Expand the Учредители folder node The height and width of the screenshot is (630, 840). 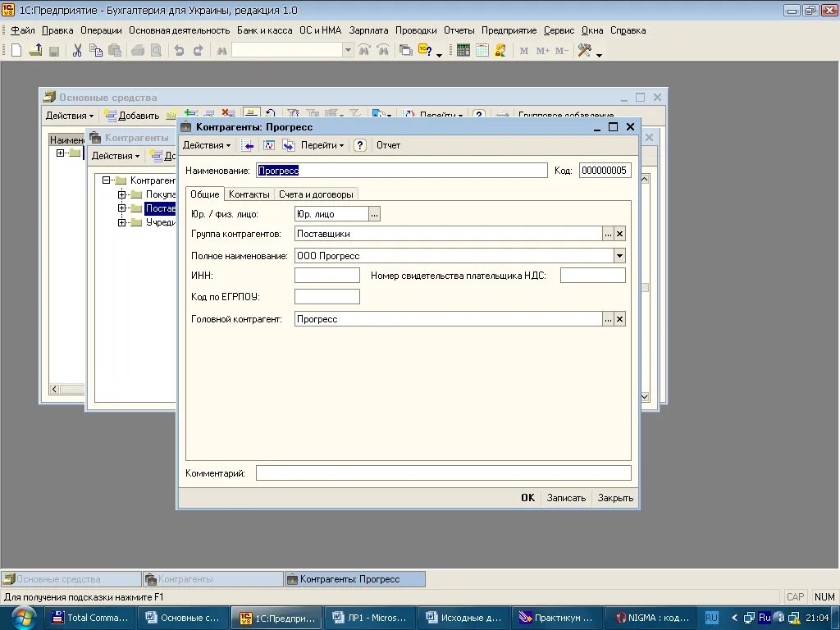pos(121,221)
